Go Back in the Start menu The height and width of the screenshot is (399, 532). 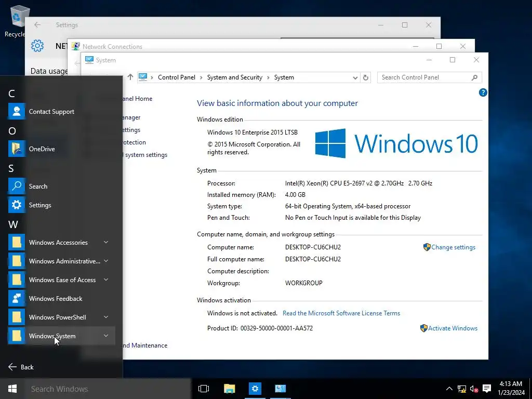point(21,367)
